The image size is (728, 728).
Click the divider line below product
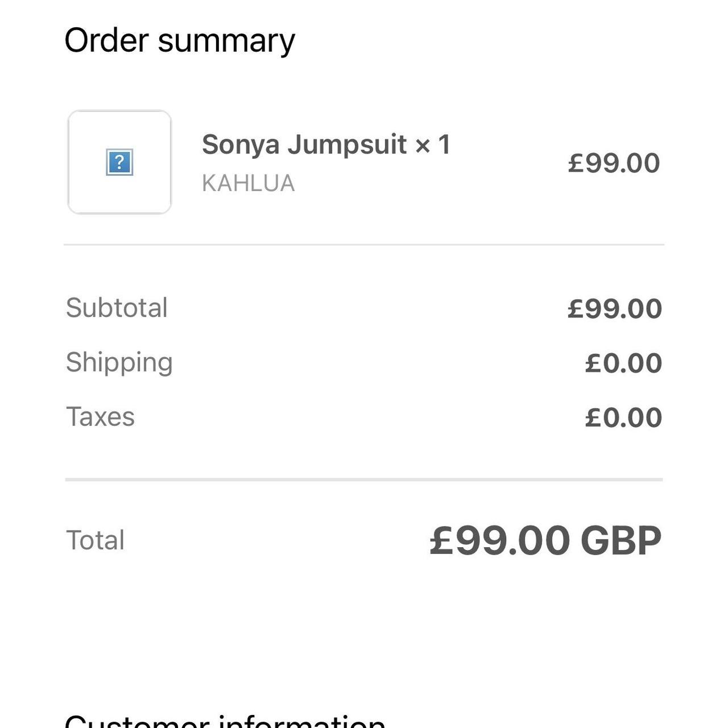(364, 245)
